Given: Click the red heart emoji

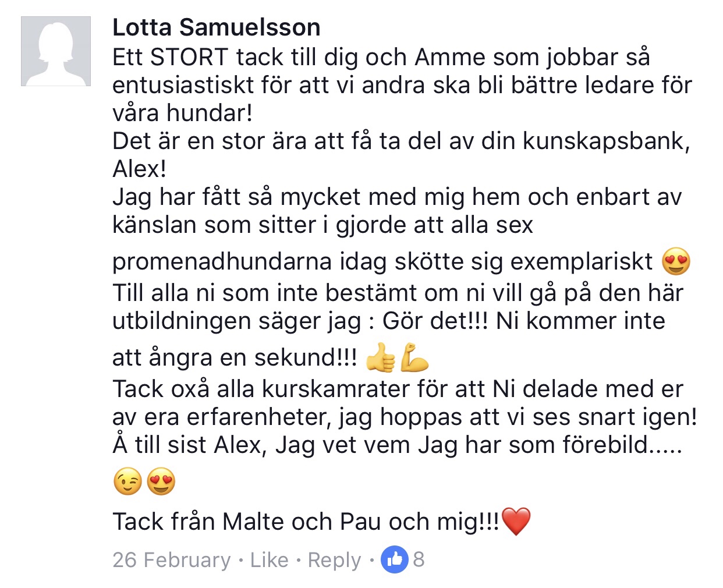Looking at the screenshot, I should [x=516, y=521].
